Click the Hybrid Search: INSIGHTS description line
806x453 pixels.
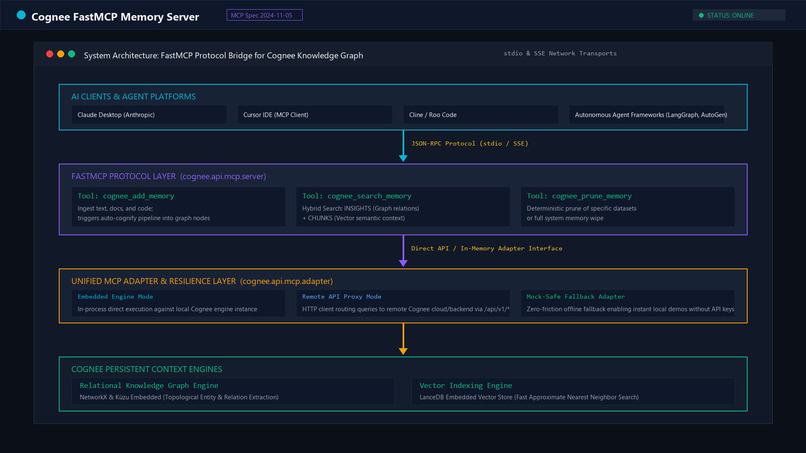(x=360, y=209)
